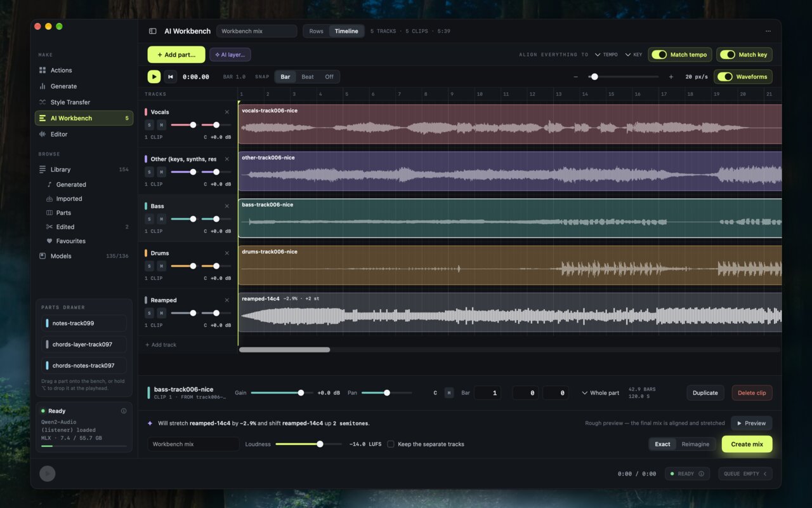
Task: Click the Add part... button
Action: (176, 55)
